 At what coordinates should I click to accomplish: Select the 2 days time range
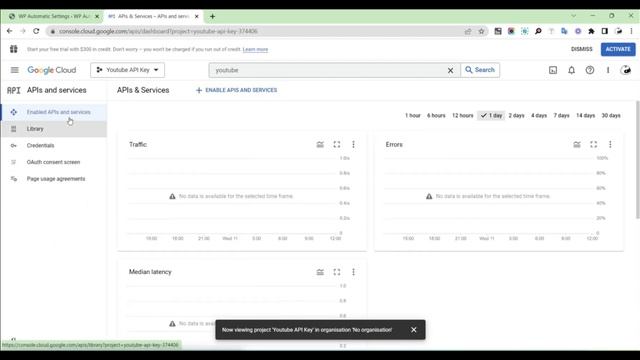coord(516,116)
